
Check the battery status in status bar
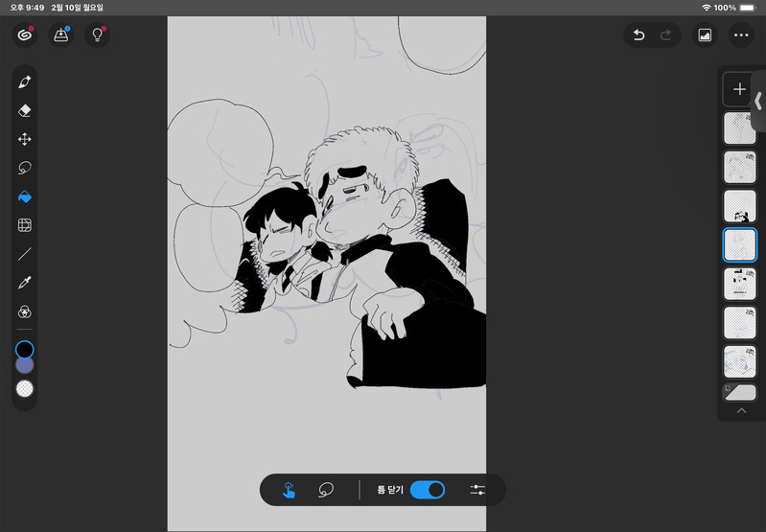click(748, 8)
